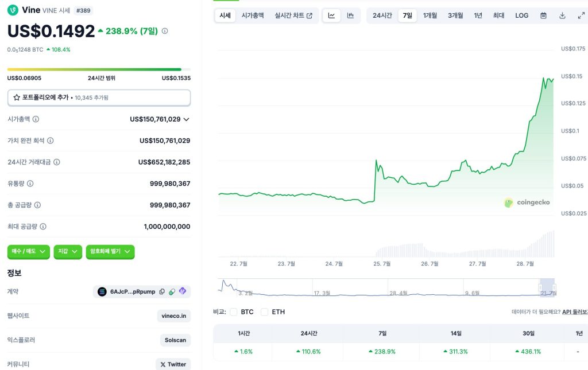Open the Twitter community link
The height and width of the screenshot is (370, 588).
coord(173,364)
